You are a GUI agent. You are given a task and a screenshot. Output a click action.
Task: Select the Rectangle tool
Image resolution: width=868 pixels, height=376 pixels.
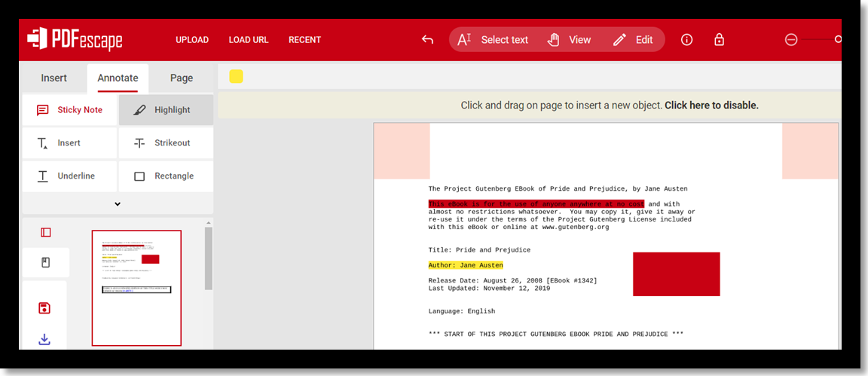pos(166,176)
